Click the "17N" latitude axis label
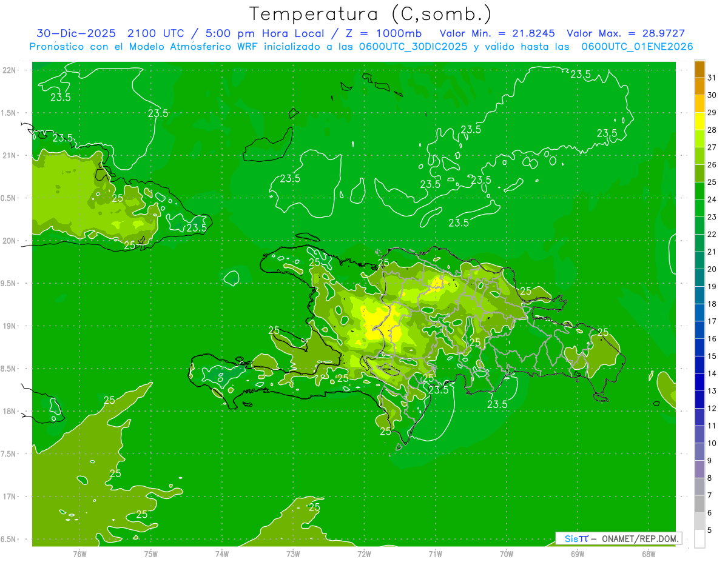The image size is (728, 562). pyautogui.click(x=8, y=497)
